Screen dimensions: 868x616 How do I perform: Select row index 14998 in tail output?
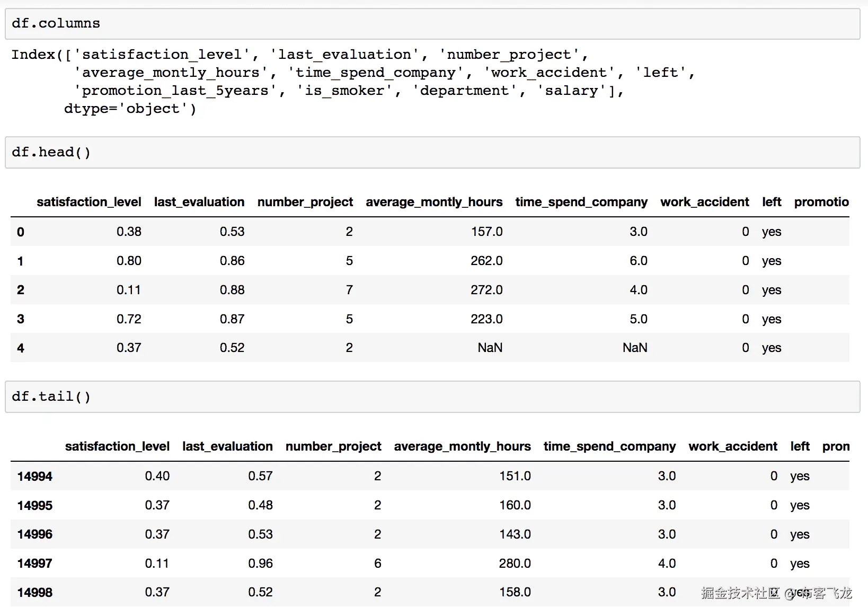(x=34, y=592)
